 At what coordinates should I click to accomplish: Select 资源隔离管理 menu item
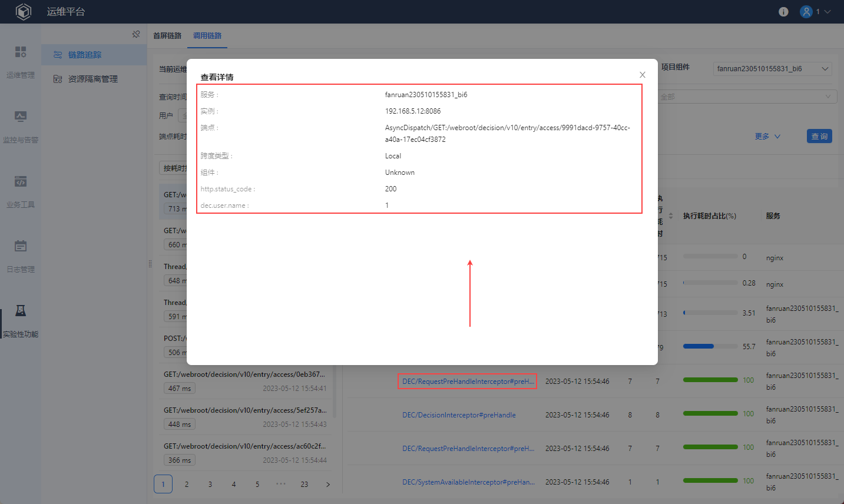pyautogui.click(x=94, y=79)
